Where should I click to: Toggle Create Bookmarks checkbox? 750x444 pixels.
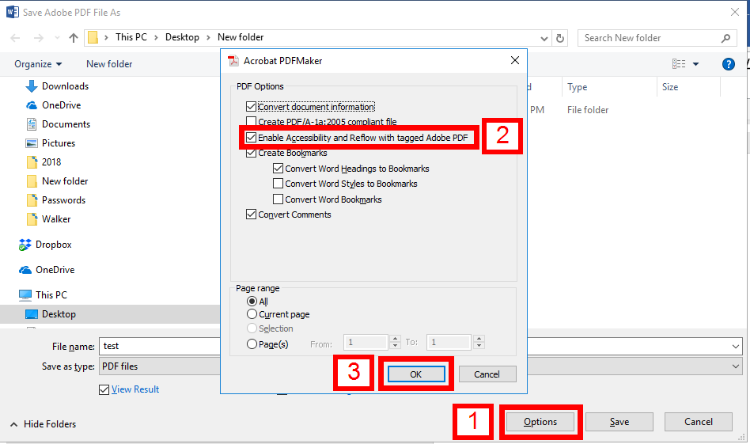[x=251, y=153]
